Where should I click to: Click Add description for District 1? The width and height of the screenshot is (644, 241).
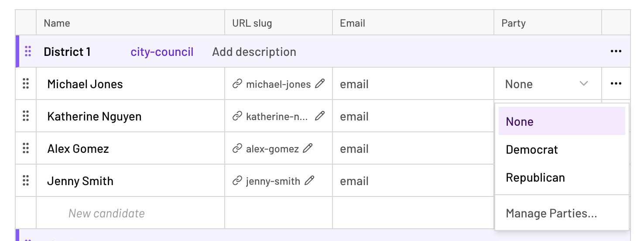[x=254, y=52]
